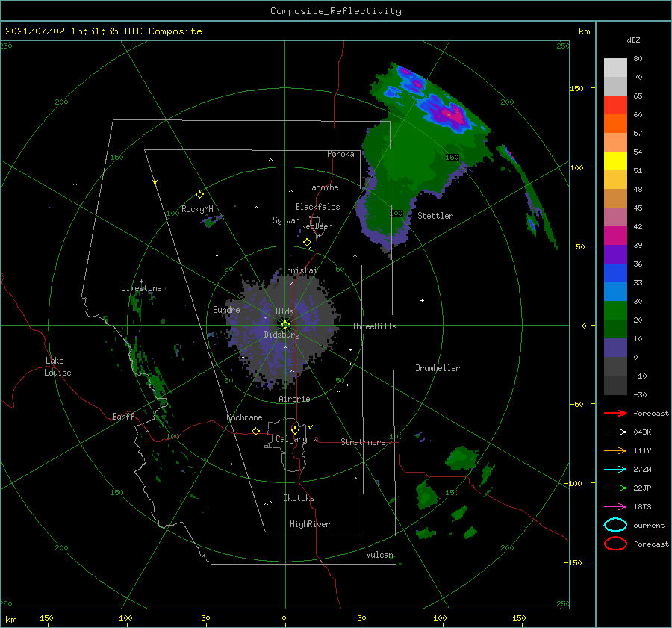This screenshot has width=672, height=628.
Task: Click the Ponoka city label
Action: coord(340,154)
